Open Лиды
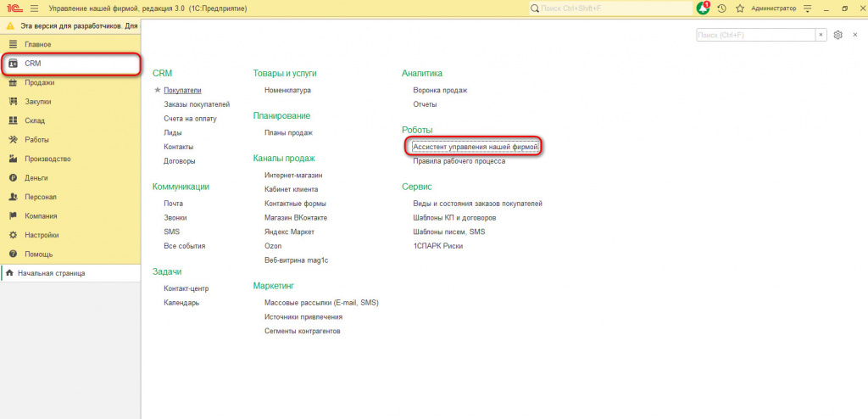The image size is (868, 419). (x=173, y=133)
